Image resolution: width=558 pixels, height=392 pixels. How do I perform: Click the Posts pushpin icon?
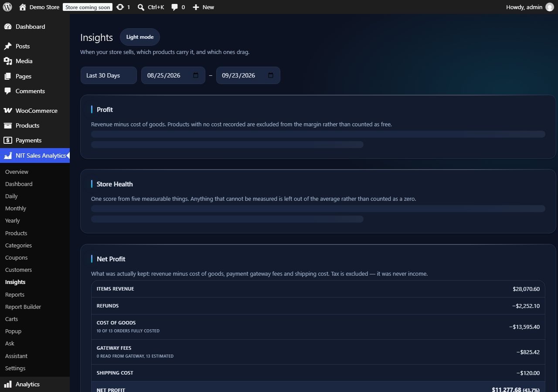point(8,46)
